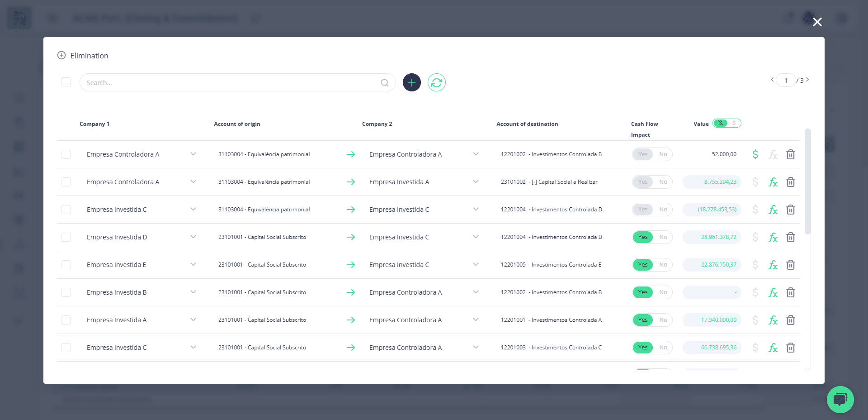Go to next page arrow
868x420 pixels.
807,80
